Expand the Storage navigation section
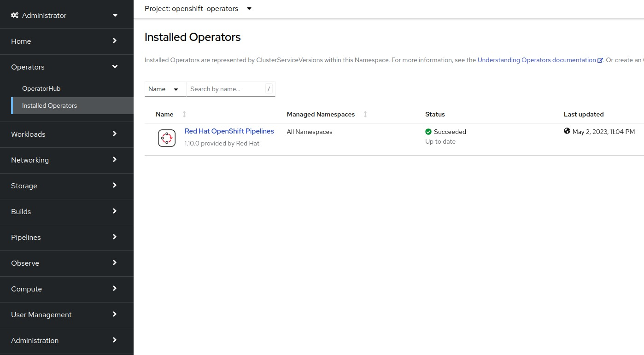Viewport: 644px width, 355px height. click(67, 186)
